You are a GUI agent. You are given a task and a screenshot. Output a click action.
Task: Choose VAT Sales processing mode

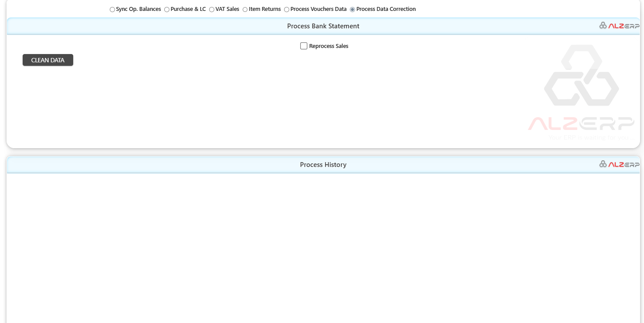[x=211, y=9]
